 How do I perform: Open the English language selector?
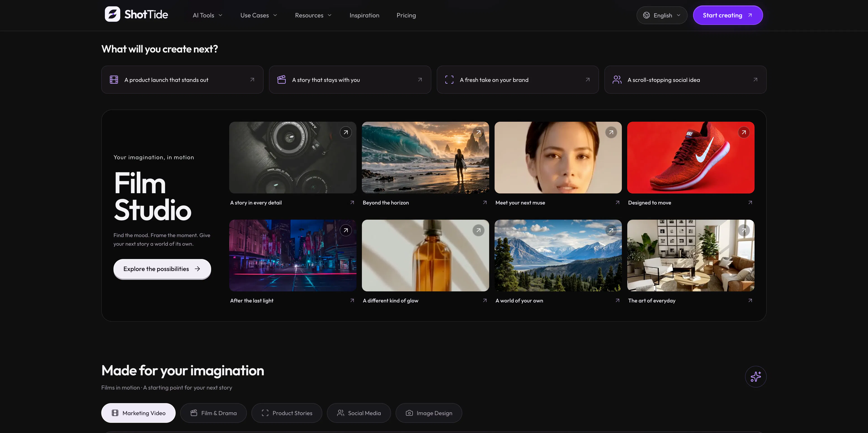pos(661,15)
